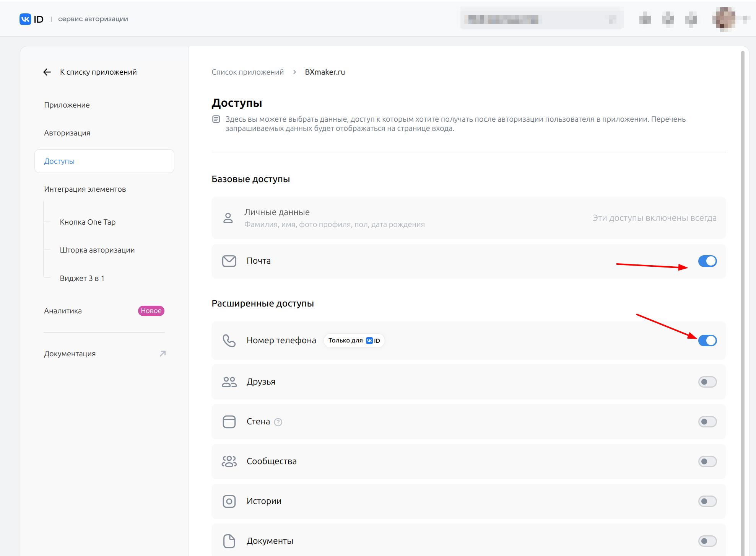The width and height of the screenshot is (756, 556).
Task: Enable the Стена access toggle
Action: click(707, 422)
